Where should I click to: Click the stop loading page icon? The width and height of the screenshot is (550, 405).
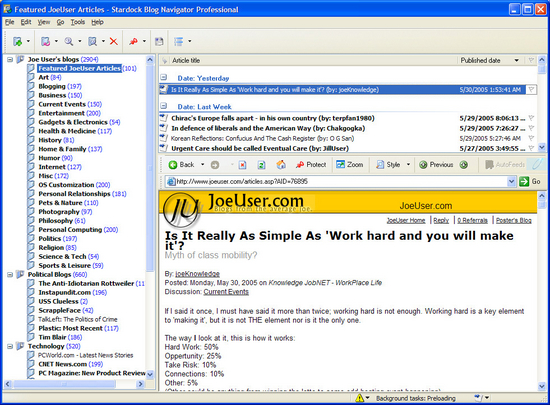click(x=242, y=165)
